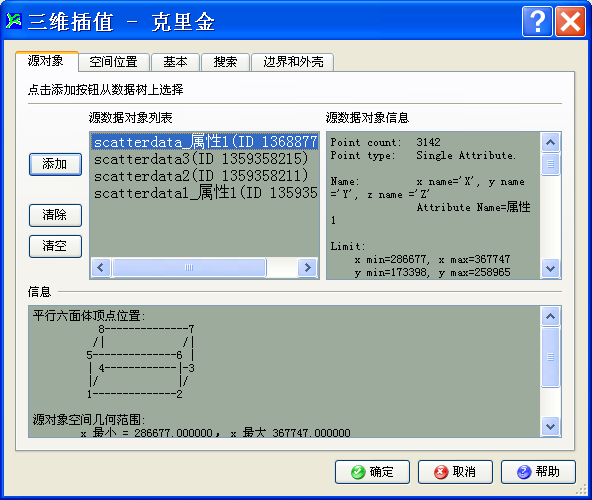The image size is (592, 500).
Task: Click the right arrow of the list's horizontal scrollbar
Action: click(x=307, y=268)
